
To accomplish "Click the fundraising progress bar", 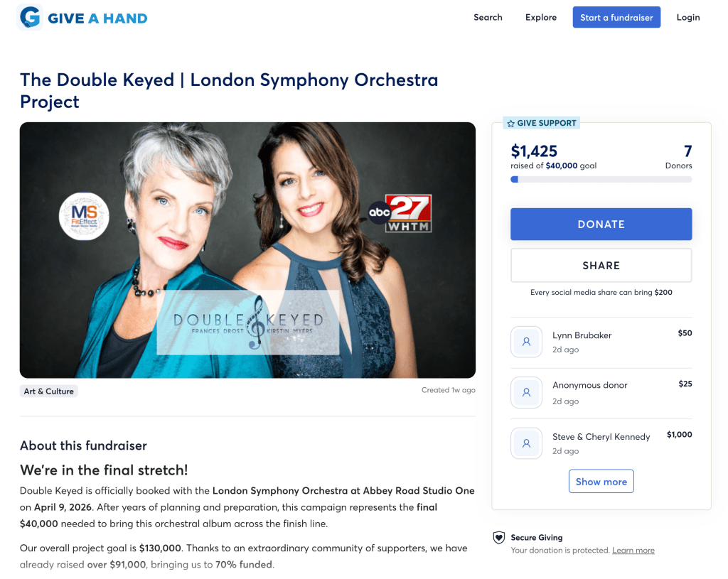I will [x=601, y=180].
